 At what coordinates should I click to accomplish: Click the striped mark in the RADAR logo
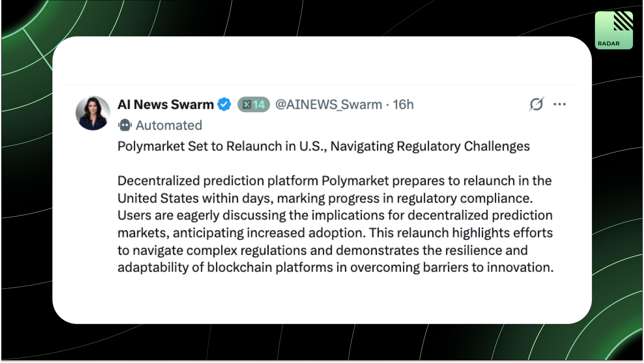[623, 21]
